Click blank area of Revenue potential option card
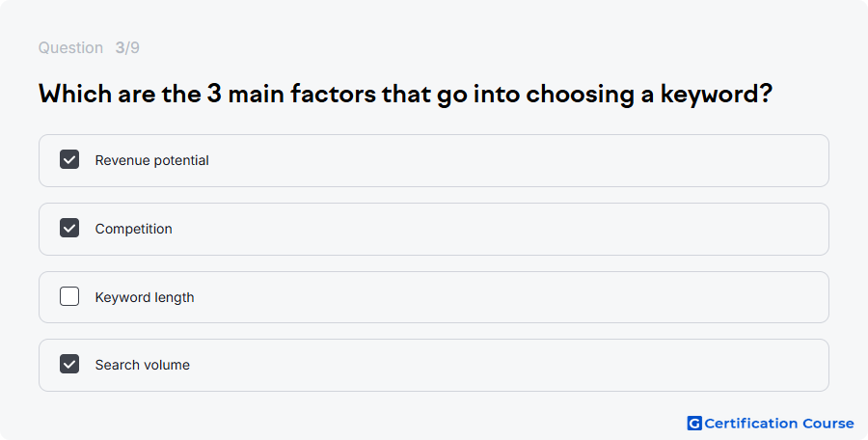The width and height of the screenshot is (868, 440). coord(515,161)
